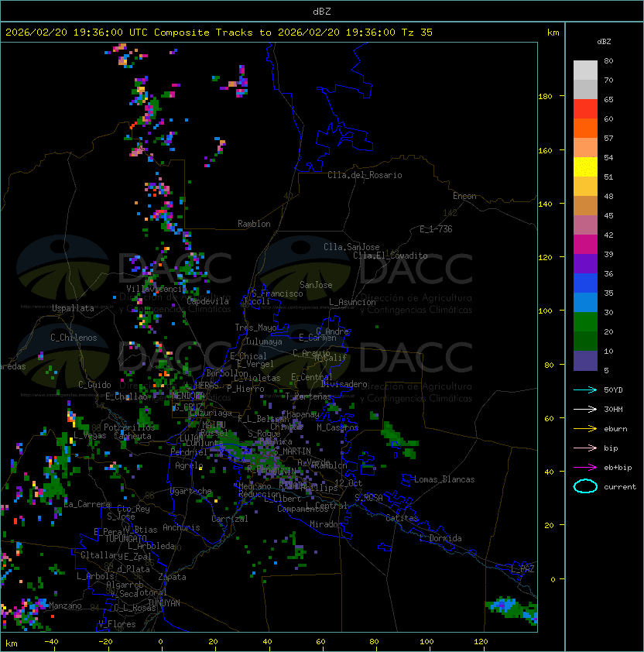Click the magenta eb+bip arrow in legend
644x652 pixels.
coord(585,468)
